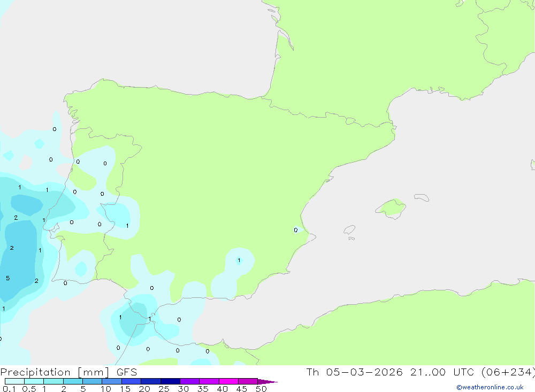
Task: Select the 40–45 mm magenta swatch
Action: pos(228,381)
